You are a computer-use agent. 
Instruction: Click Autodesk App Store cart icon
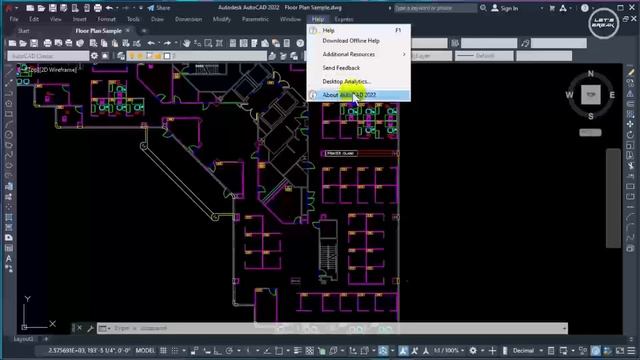(552, 8)
